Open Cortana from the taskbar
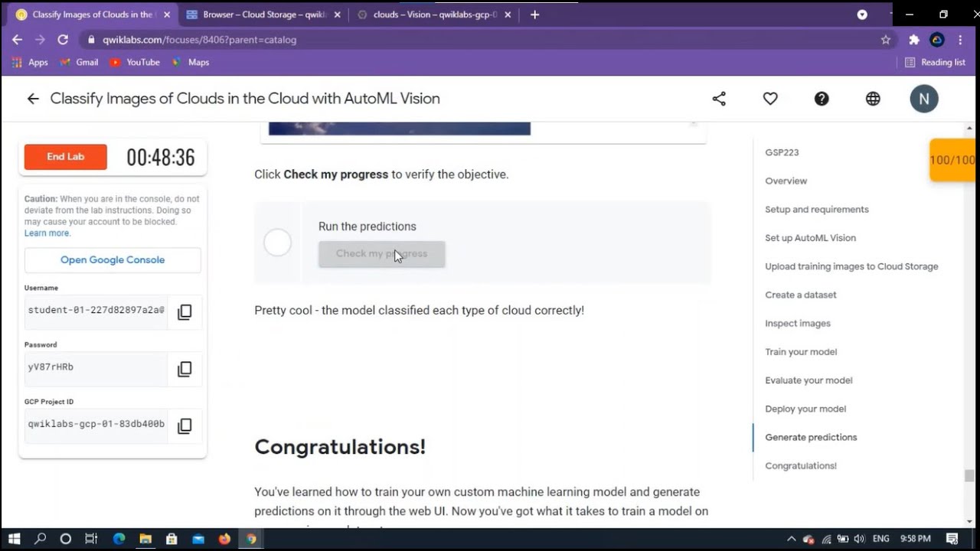Screen dimensions: 980x551 click(x=65, y=539)
